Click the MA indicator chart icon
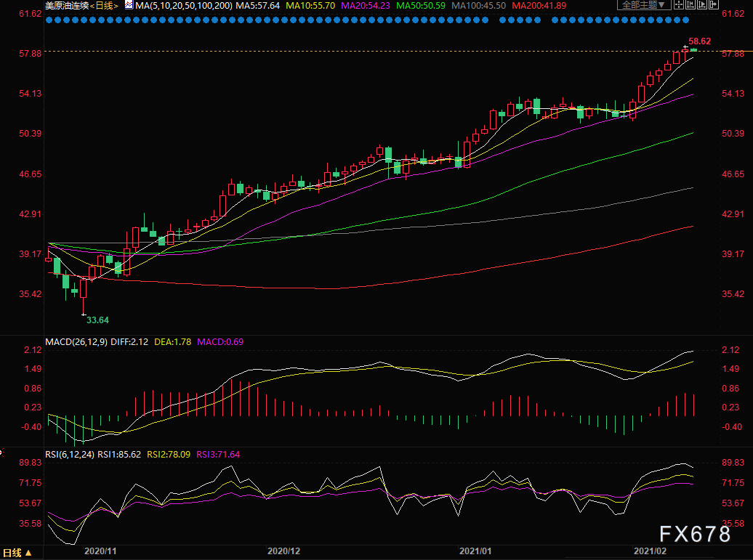This screenshot has width=753, height=560. click(x=129, y=5)
